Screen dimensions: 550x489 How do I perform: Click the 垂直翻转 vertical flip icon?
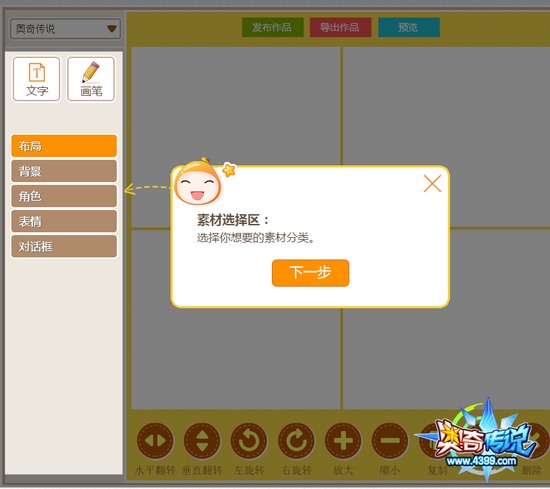202,441
